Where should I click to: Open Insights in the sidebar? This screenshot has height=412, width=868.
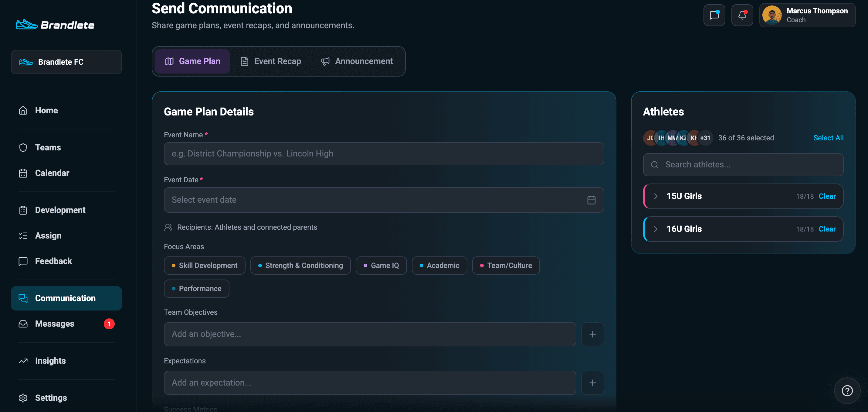tap(66, 361)
